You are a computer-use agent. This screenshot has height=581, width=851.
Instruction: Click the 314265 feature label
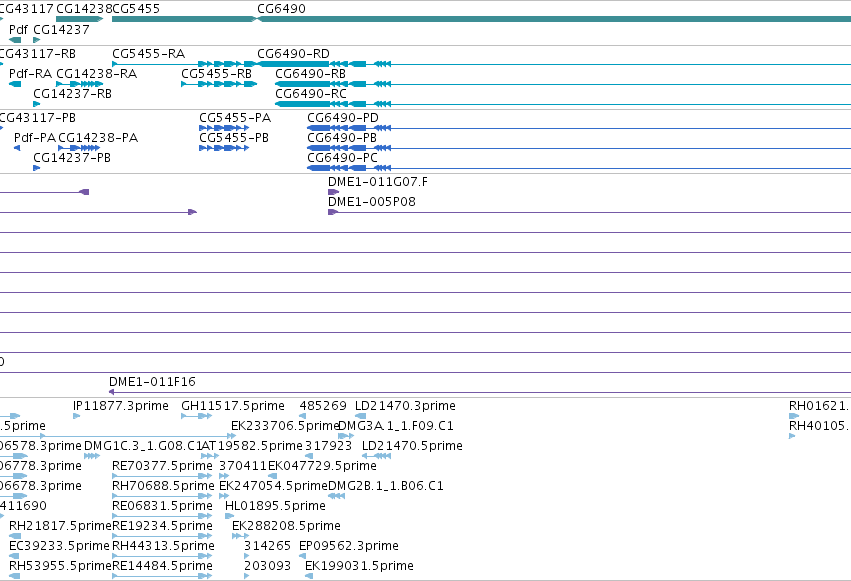(268, 546)
